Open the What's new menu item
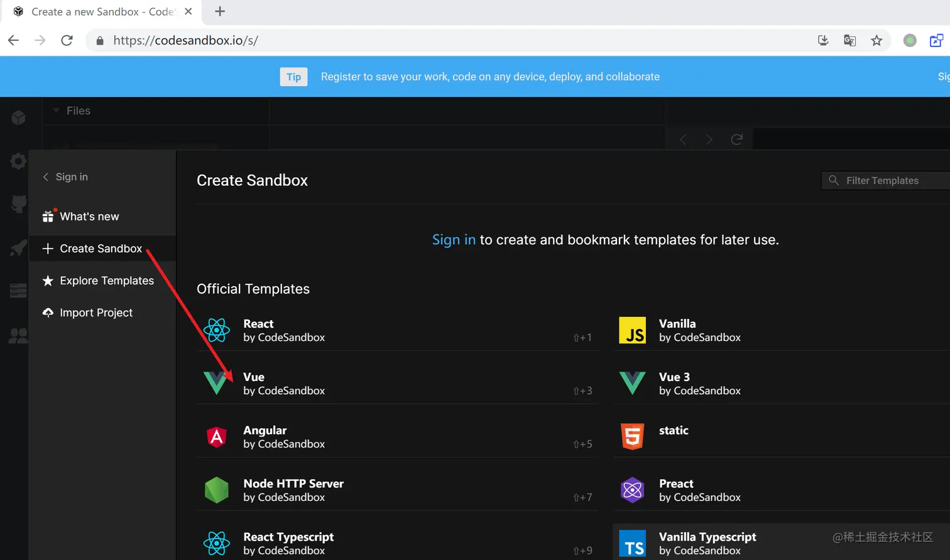The image size is (950, 560). tap(102, 216)
